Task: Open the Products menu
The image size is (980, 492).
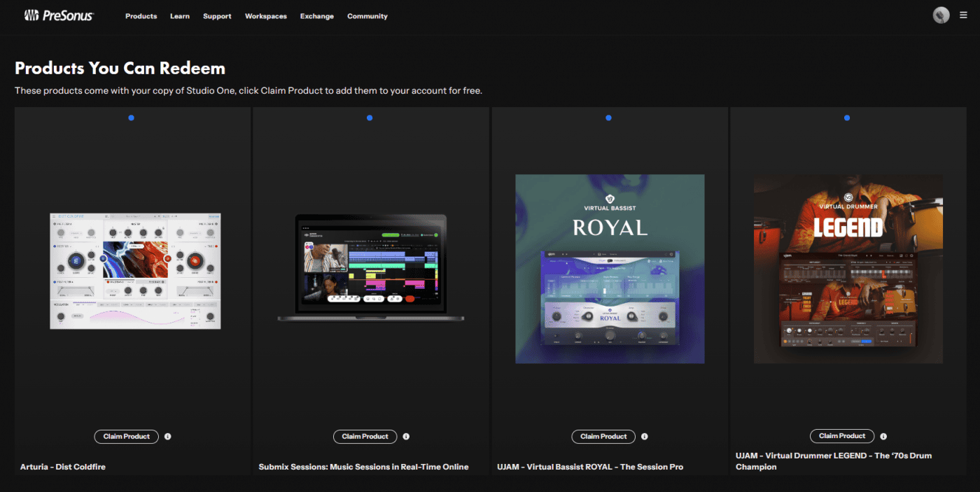Action: pyautogui.click(x=141, y=16)
